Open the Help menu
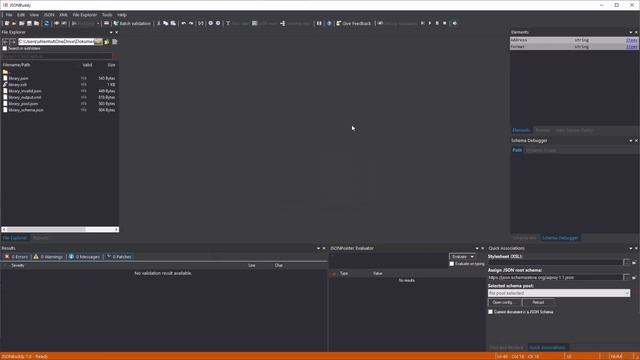The image size is (640, 360). 122,15
